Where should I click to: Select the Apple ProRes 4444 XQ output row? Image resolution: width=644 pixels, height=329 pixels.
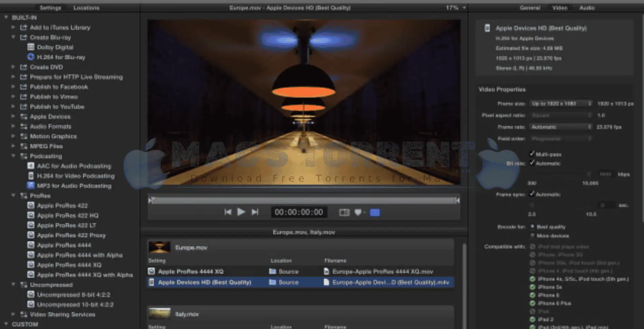tap(301, 271)
